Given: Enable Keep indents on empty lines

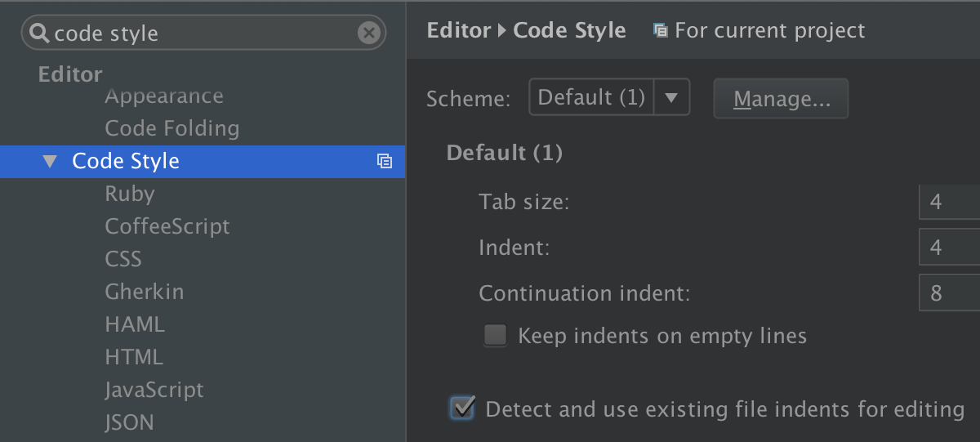Looking at the screenshot, I should tap(495, 336).
